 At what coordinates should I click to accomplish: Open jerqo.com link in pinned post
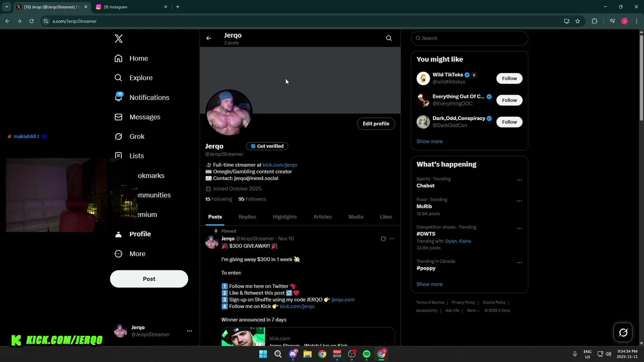(343, 300)
